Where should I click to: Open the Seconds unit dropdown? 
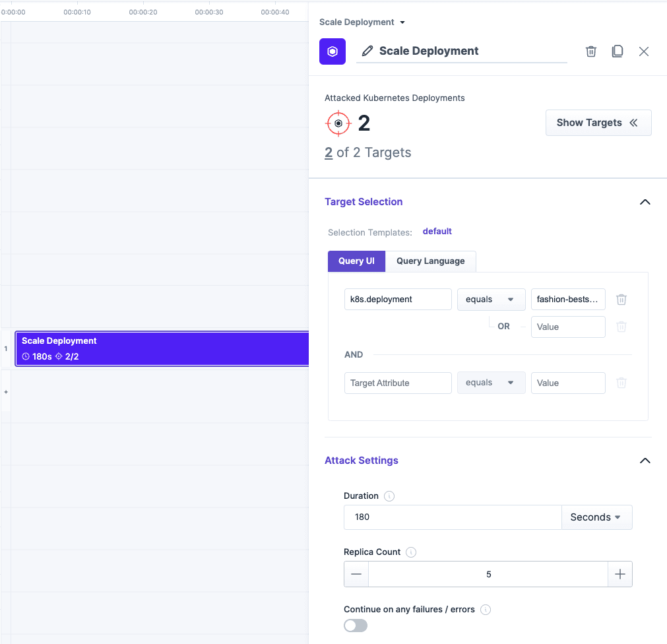pyautogui.click(x=596, y=517)
